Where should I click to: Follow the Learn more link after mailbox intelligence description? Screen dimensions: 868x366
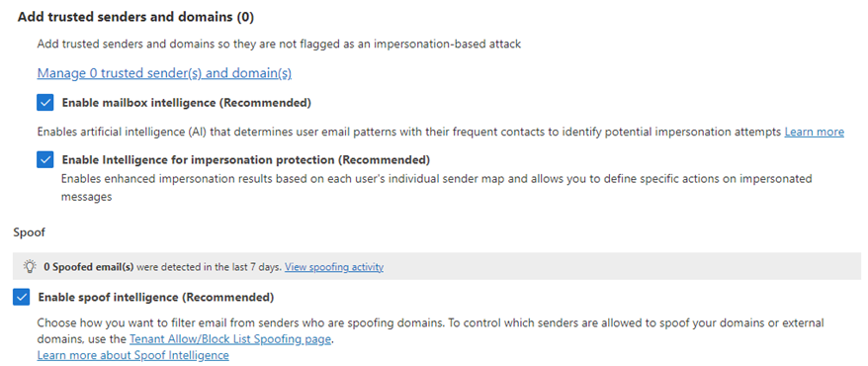tap(814, 132)
